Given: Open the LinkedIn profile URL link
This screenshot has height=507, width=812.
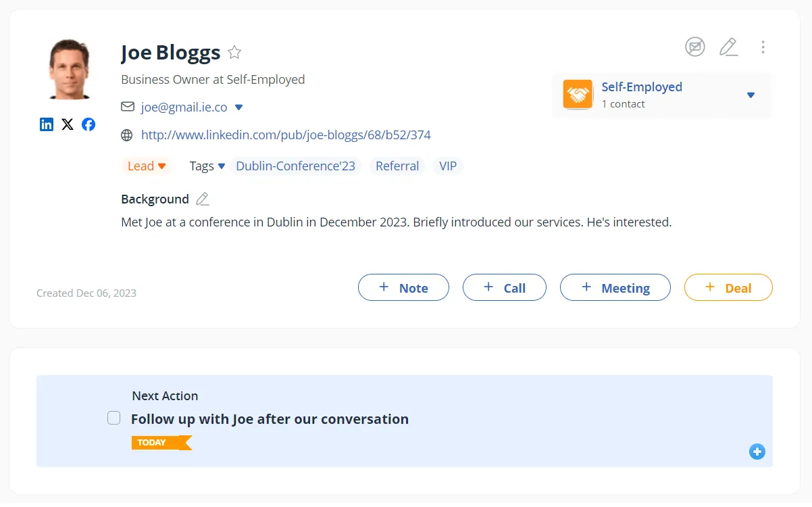Looking at the screenshot, I should 286,135.
